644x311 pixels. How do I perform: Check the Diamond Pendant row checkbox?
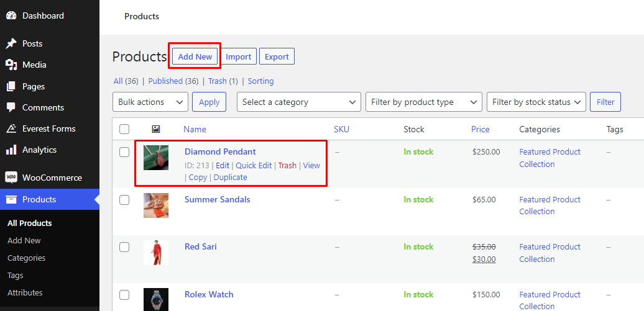[124, 152]
